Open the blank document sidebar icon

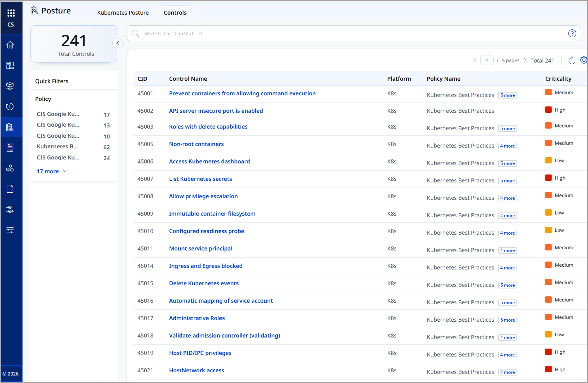10,189
